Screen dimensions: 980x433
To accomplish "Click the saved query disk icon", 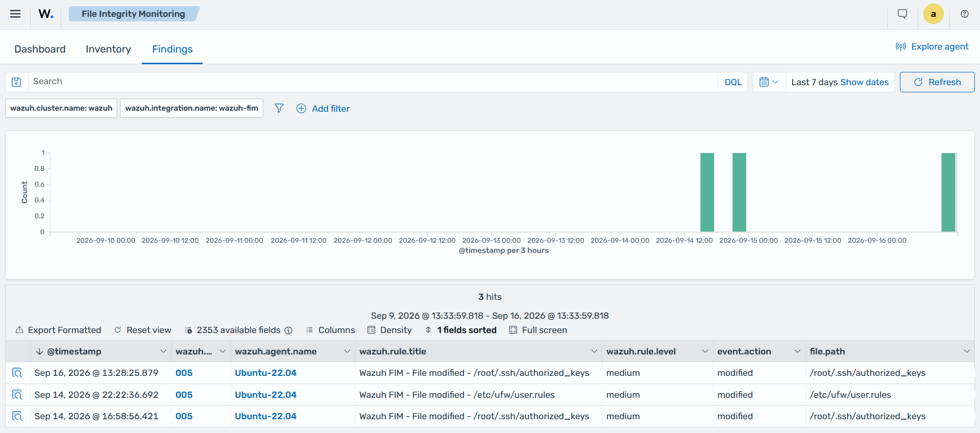I will pyautogui.click(x=16, y=82).
